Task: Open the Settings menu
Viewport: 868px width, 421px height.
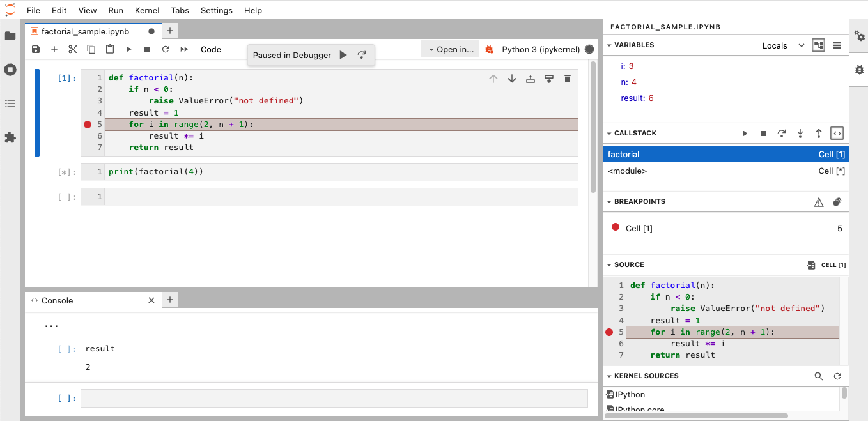Action: [217, 10]
